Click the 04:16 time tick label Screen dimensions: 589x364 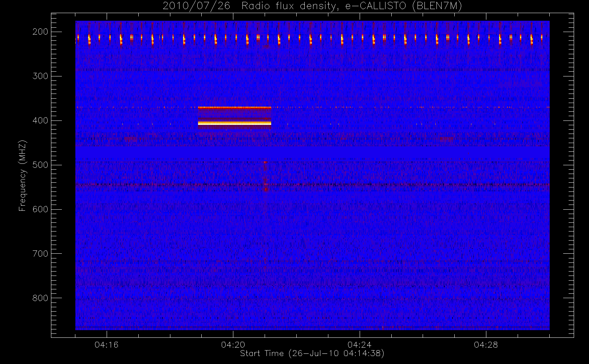(107, 345)
